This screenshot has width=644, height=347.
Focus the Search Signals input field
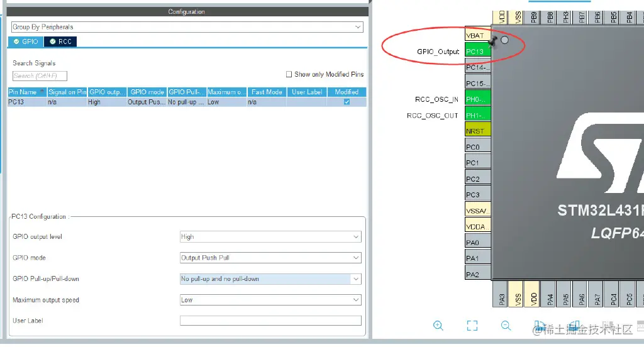(40, 76)
